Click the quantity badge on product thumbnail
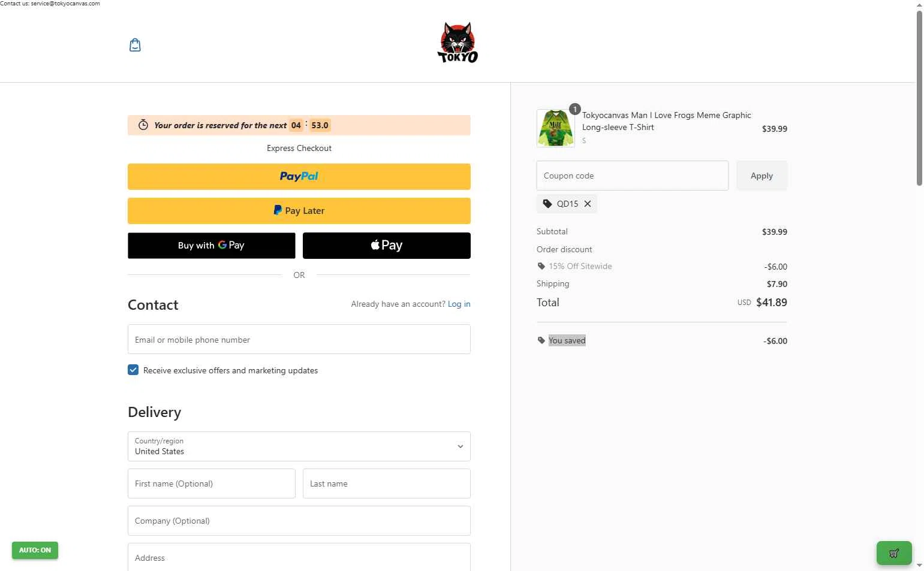 [x=574, y=109]
